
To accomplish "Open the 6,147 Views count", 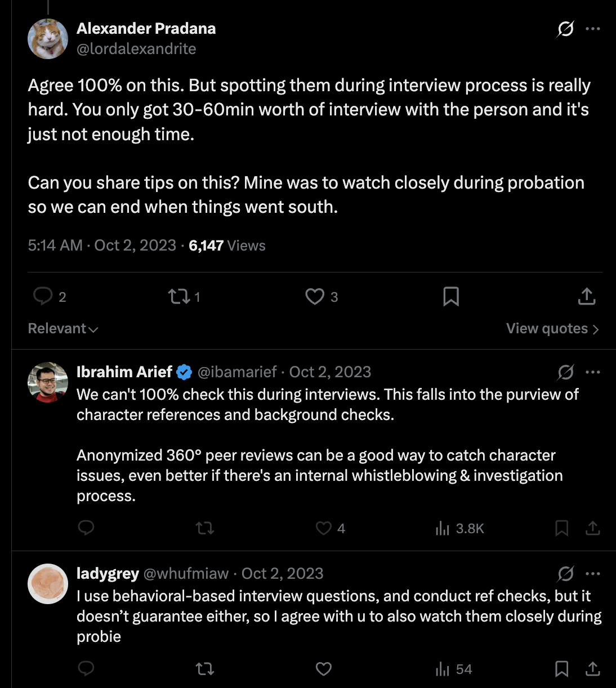I will 227,245.
